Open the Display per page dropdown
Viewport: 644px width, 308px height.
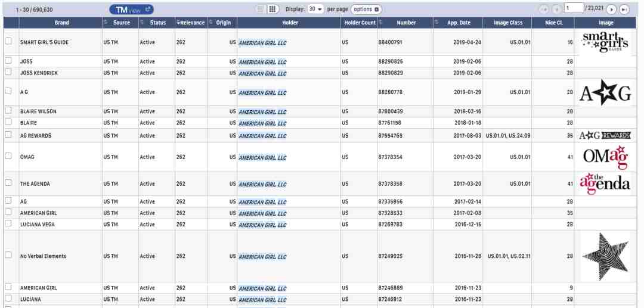coord(315,9)
